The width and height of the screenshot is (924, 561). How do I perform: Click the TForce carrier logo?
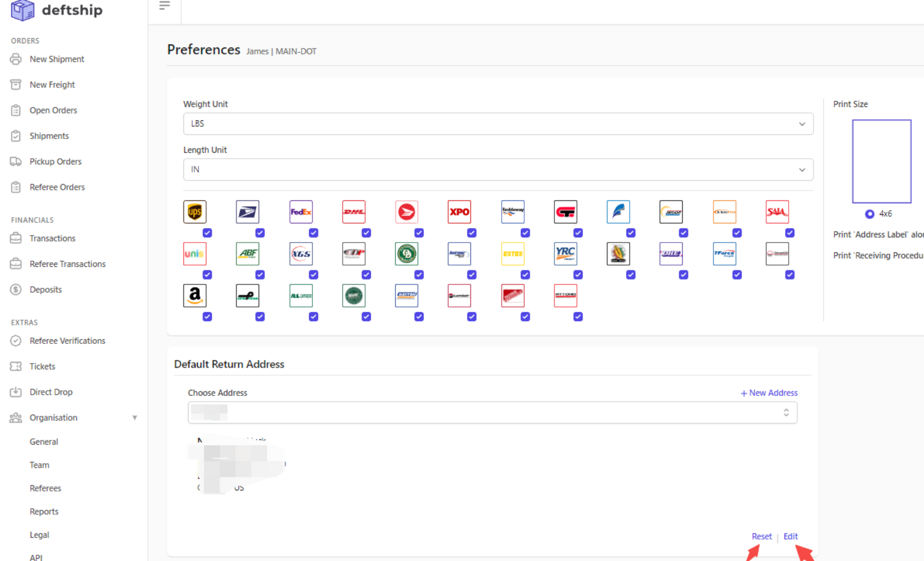tap(724, 254)
